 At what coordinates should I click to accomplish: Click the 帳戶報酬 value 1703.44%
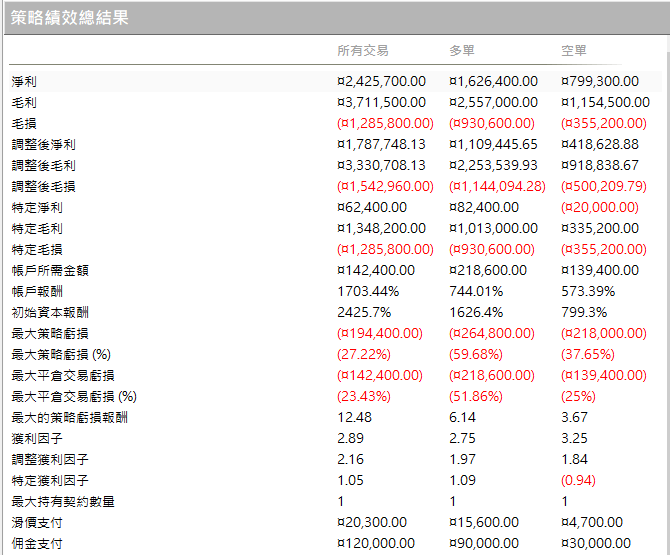(368, 291)
